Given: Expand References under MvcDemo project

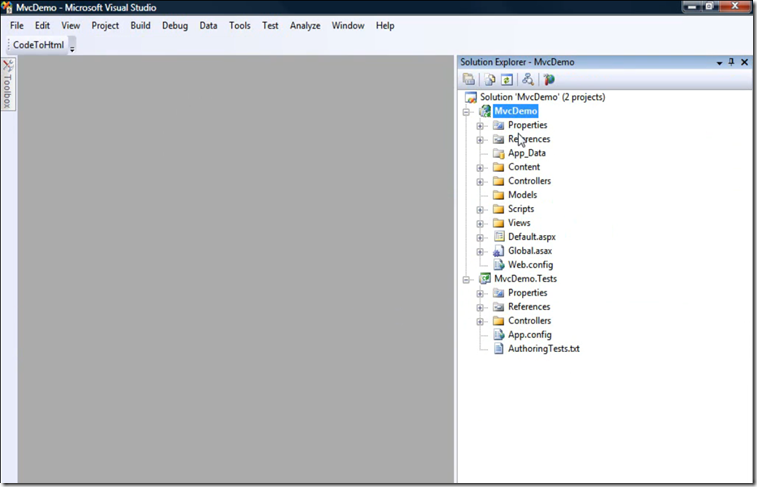Looking at the screenshot, I should click(480, 140).
